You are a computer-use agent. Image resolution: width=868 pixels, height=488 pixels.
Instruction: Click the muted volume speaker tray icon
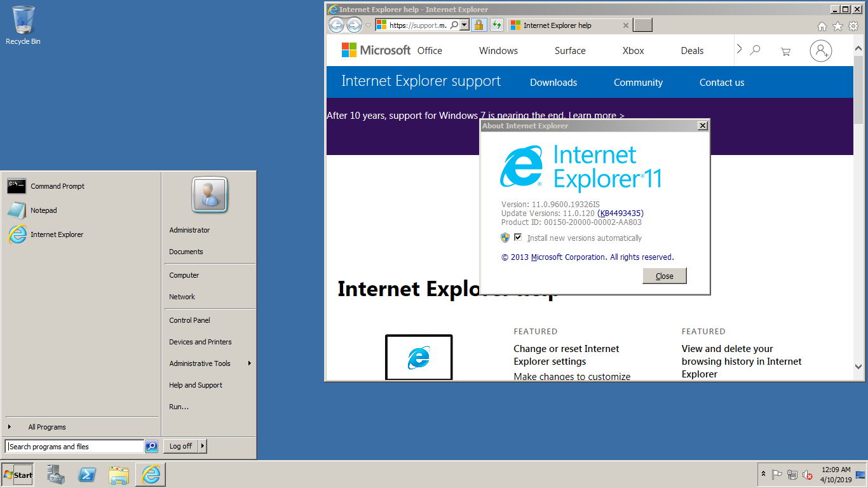[808, 475]
